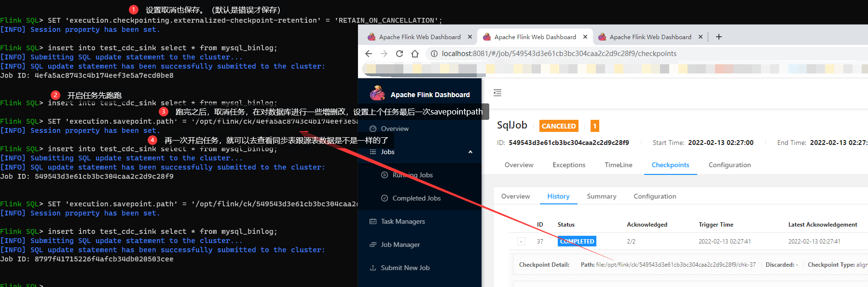The image size is (868, 287).
Task: Open the checkpoints Overview sub-tab
Action: point(515,196)
